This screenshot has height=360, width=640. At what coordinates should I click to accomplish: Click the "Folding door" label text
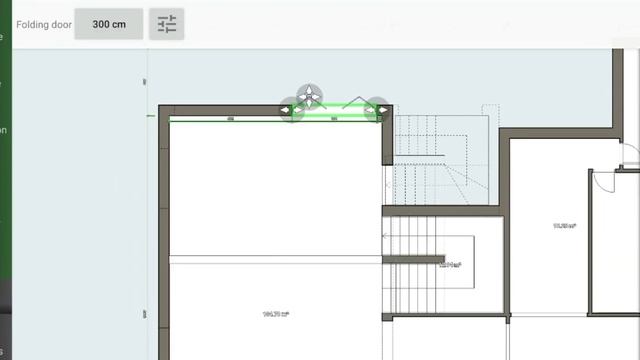click(44, 24)
